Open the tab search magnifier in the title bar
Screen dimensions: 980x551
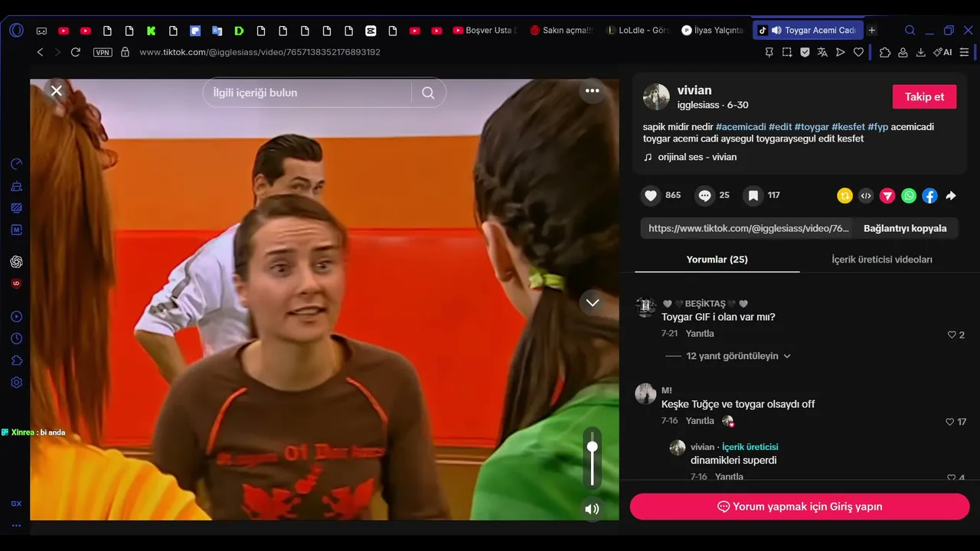pyautogui.click(x=910, y=31)
